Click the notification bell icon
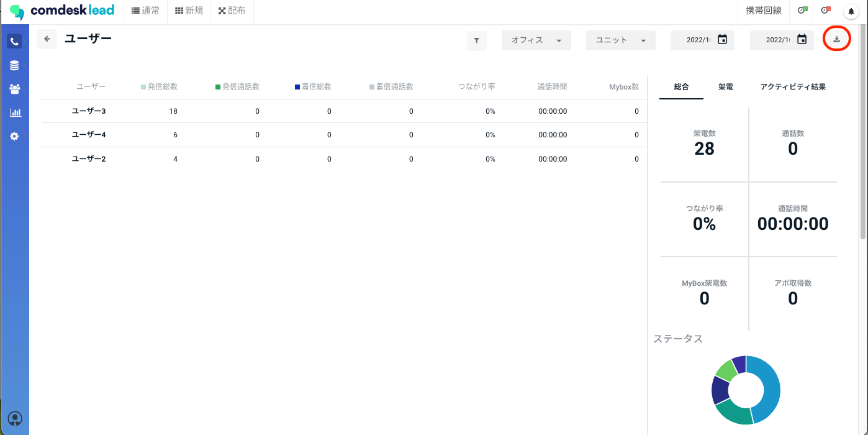 click(851, 11)
